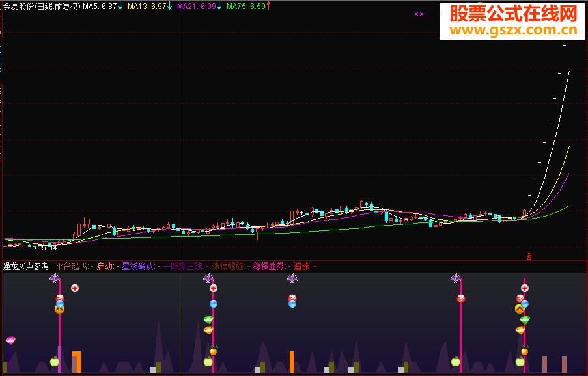Click the yellow arrow ball on the rightmost magenta line
This screenshot has width=588, height=376.
[x=520, y=309]
